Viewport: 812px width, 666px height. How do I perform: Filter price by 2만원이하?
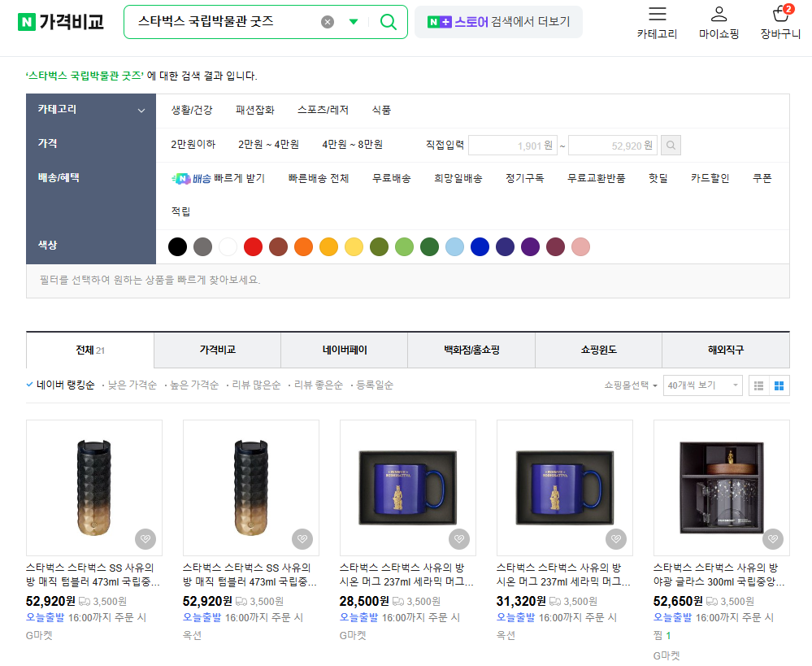193,144
